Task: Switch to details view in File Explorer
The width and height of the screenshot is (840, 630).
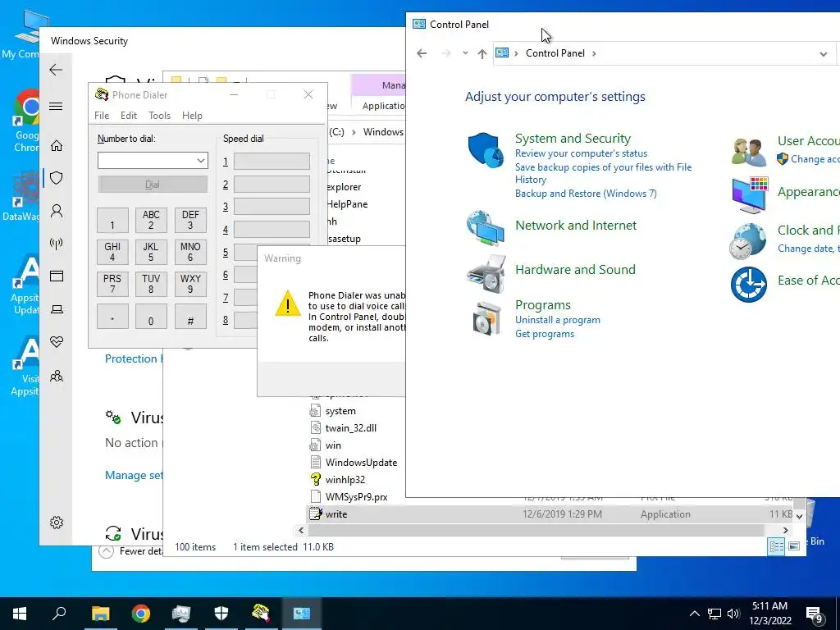Action: tap(776, 546)
